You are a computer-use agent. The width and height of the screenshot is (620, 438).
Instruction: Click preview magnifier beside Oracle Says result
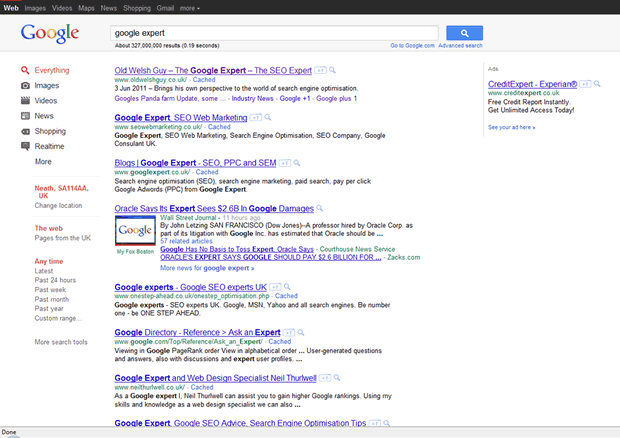point(319,208)
